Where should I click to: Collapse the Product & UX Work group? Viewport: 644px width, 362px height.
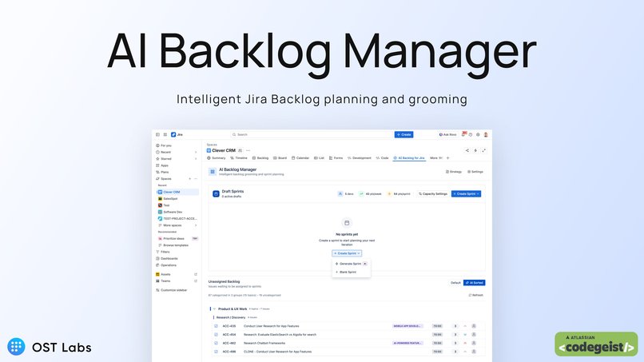pos(214,309)
